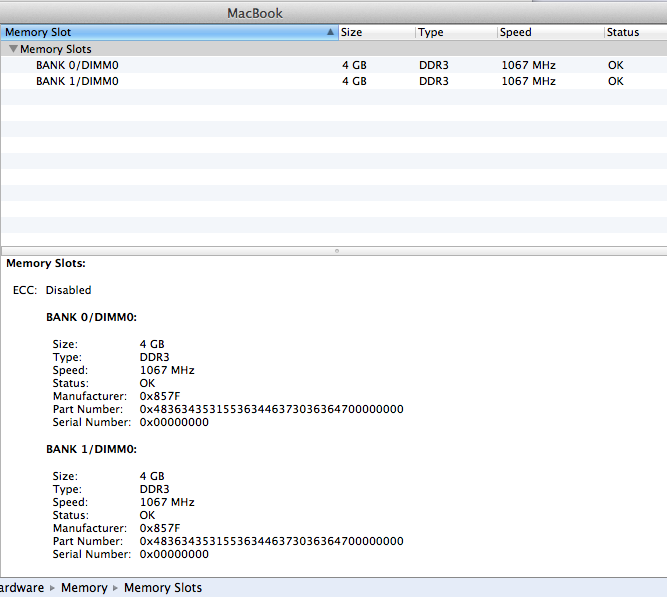667x597 pixels.
Task: Click DDR3 type in BANK 0/DIMM0 table row
Action: coord(433,65)
